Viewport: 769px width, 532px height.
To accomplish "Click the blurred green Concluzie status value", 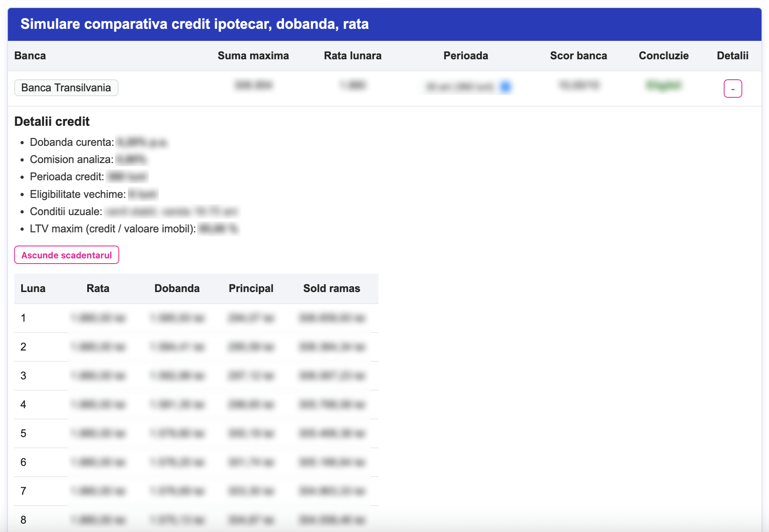I will coord(663,85).
